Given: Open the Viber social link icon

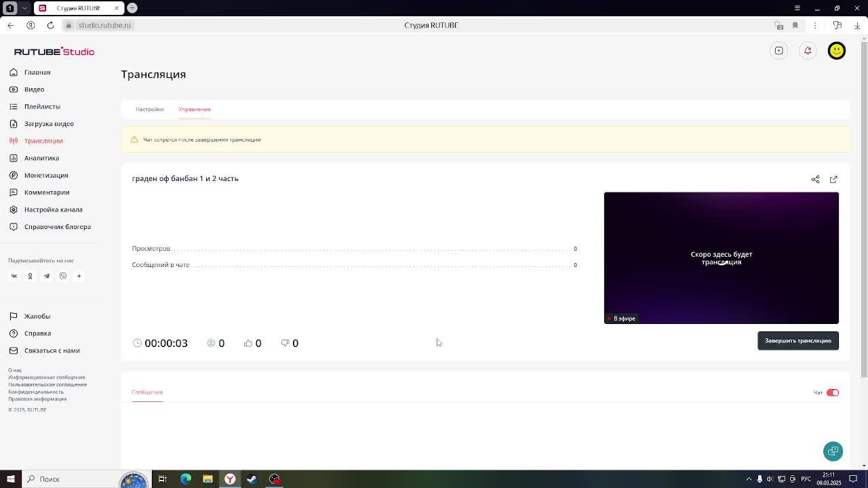Looking at the screenshot, I should coord(62,276).
